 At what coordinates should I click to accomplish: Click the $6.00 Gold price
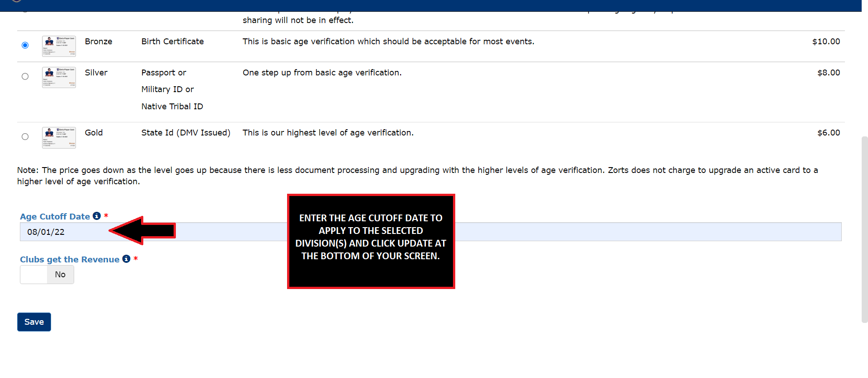[829, 133]
